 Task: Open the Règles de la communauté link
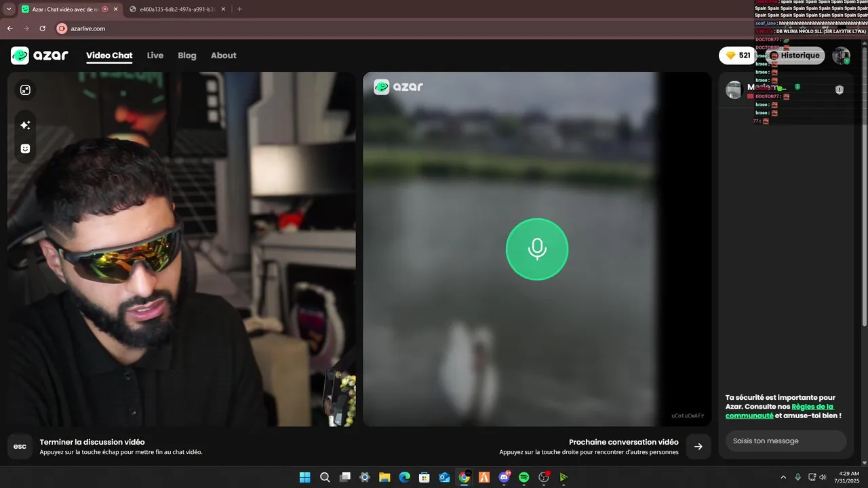(779, 411)
